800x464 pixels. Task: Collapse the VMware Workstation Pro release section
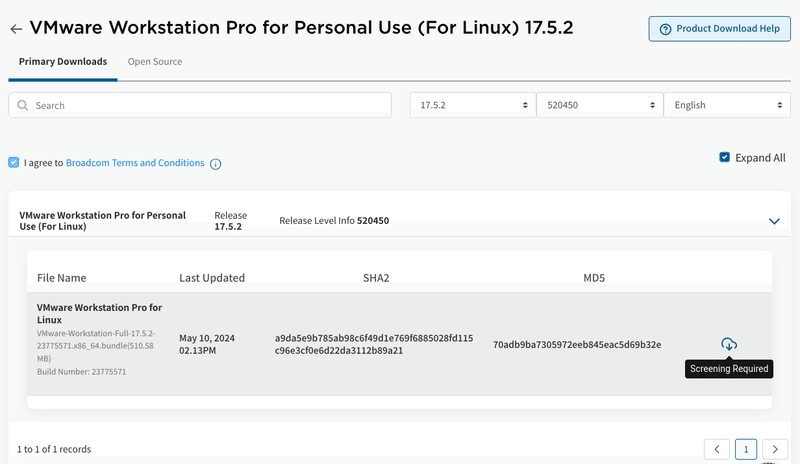pos(774,221)
